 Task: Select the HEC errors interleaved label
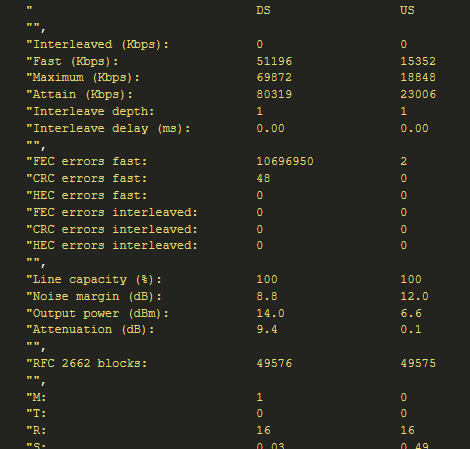pos(112,246)
